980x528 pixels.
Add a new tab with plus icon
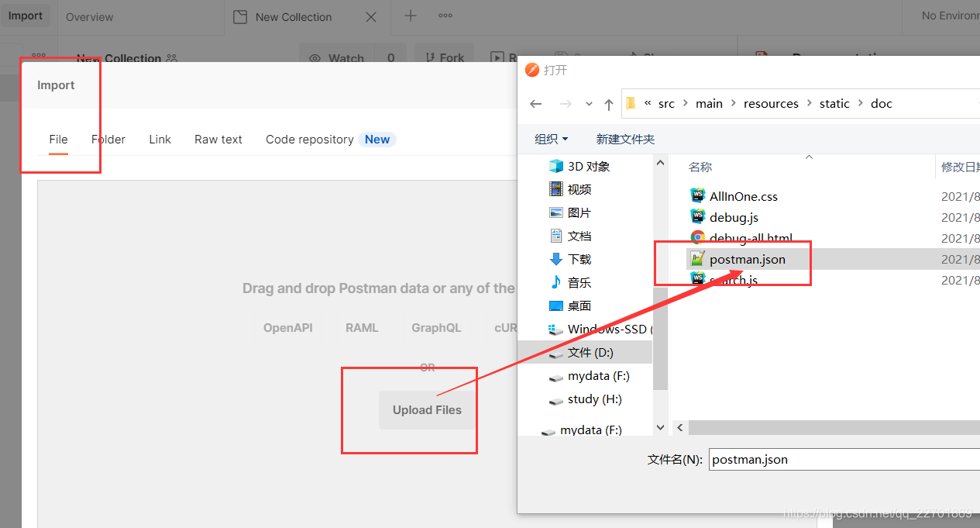[x=411, y=16]
